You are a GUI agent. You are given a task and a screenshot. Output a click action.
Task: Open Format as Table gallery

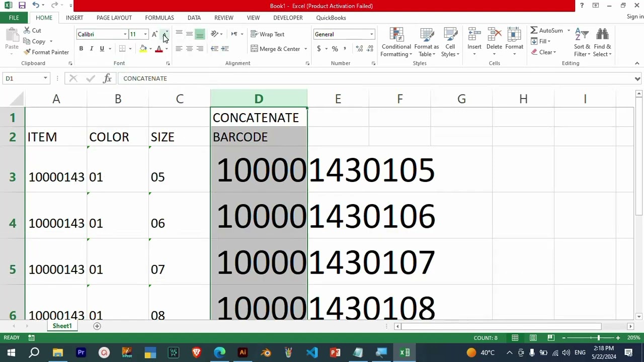(x=427, y=42)
